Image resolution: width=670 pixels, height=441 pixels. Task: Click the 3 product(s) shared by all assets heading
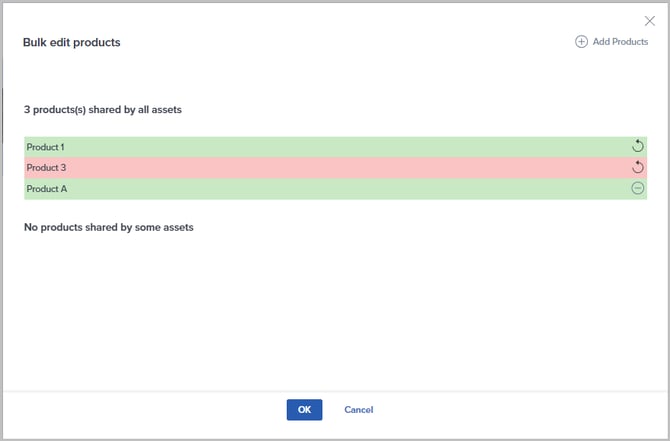click(x=103, y=108)
